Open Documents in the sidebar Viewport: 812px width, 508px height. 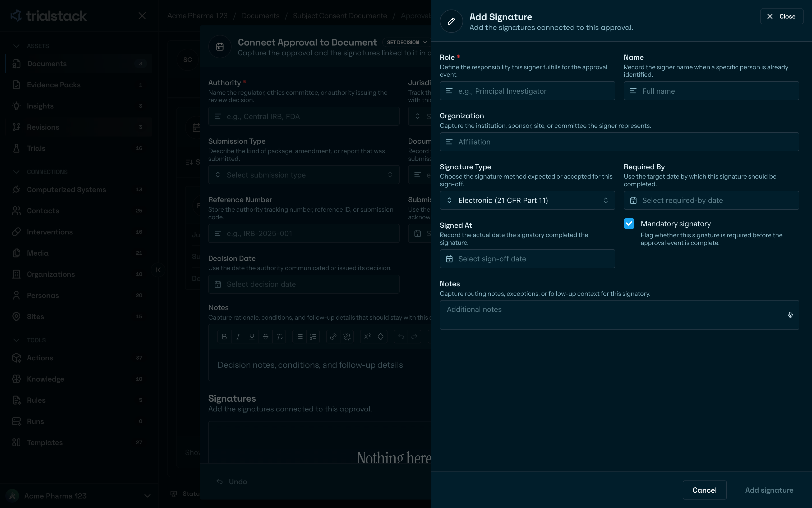(x=79, y=64)
